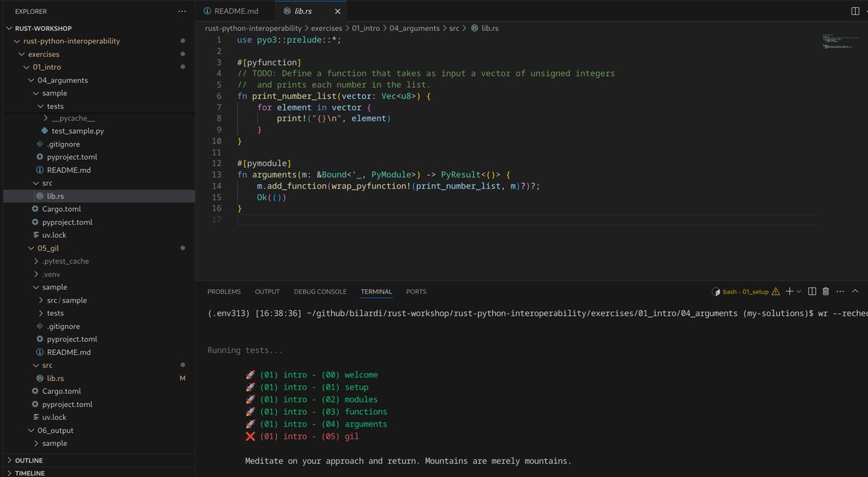Click the gear icon of Cargo.toml under 04_arguments
868x477 pixels.
coord(35,209)
